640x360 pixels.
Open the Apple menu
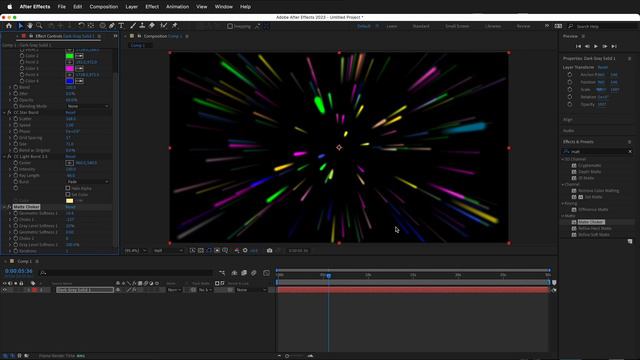[9, 7]
